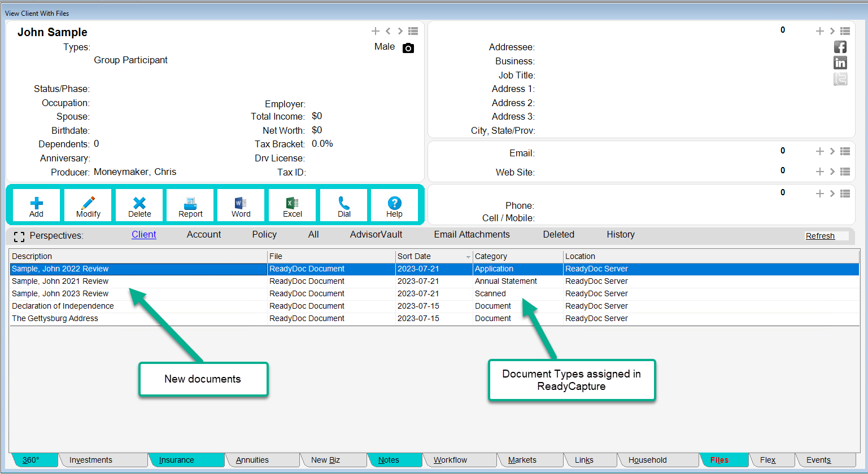Click the Add toolbar button

point(37,207)
